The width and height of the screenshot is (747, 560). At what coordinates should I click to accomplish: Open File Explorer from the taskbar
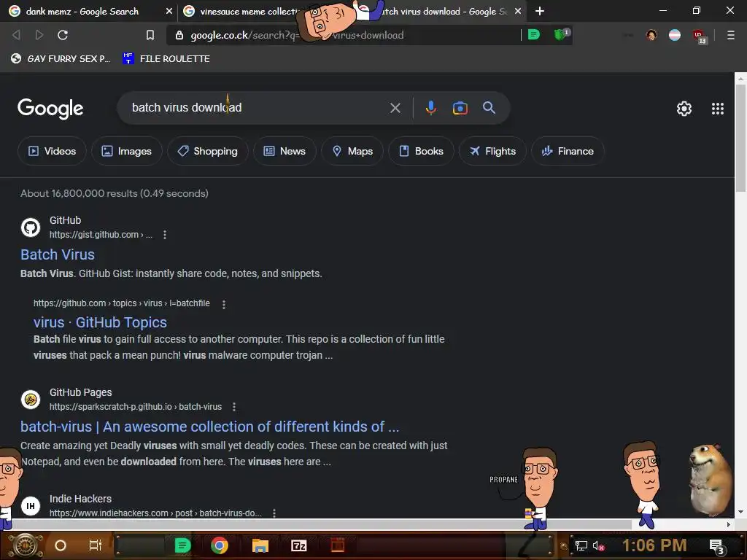click(260, 545)
